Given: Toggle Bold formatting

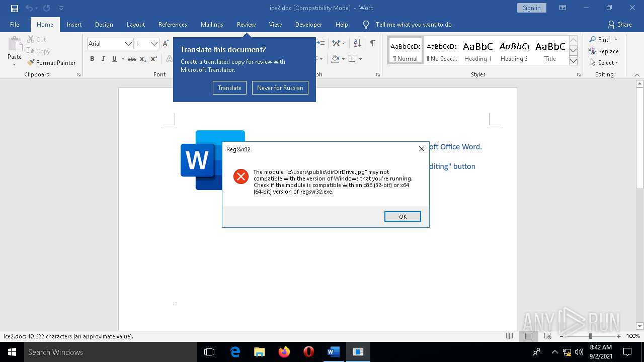Looking at the screenshot, I should [x=92, y=59].
